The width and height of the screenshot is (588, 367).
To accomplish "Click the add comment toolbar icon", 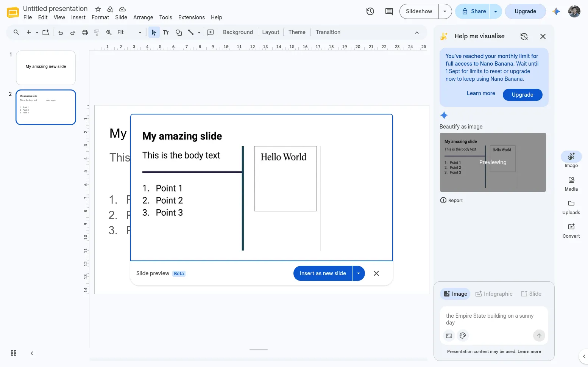I will tap(211, 33).
